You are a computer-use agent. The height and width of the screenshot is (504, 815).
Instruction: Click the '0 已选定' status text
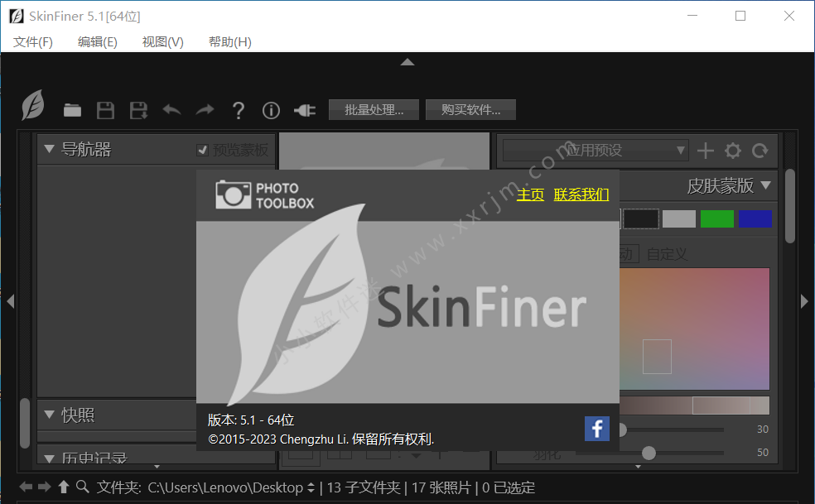coord(509,487)
